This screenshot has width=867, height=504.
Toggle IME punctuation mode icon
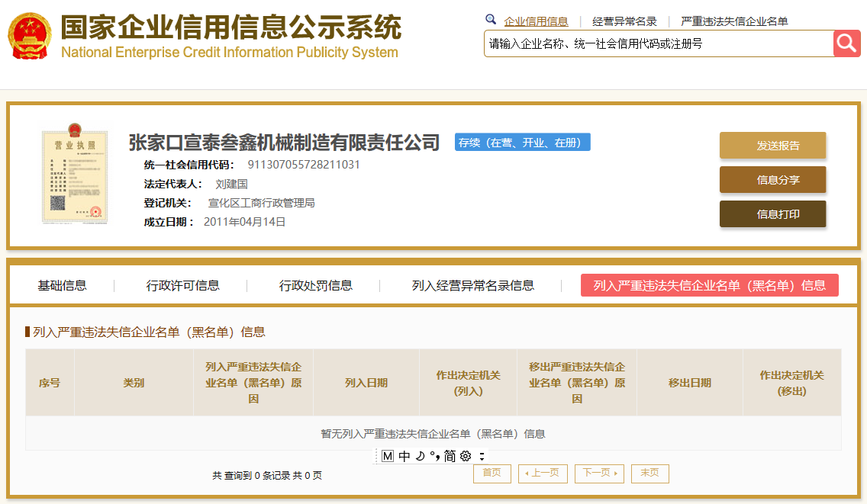(x=434, y=456)
